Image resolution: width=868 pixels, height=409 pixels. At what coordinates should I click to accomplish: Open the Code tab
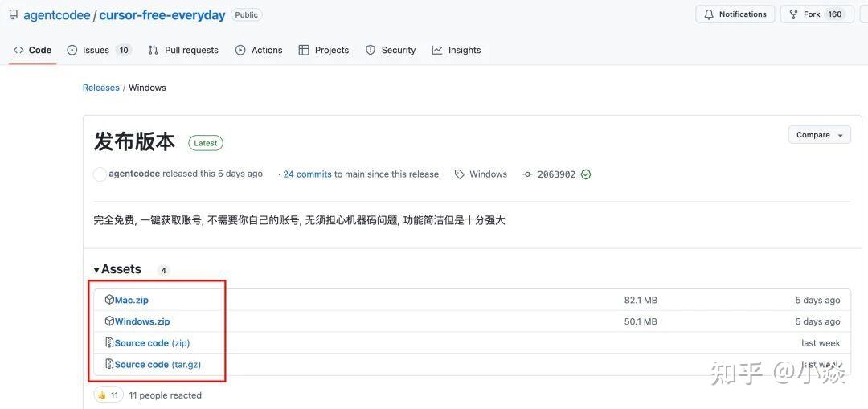click(32, 50)
